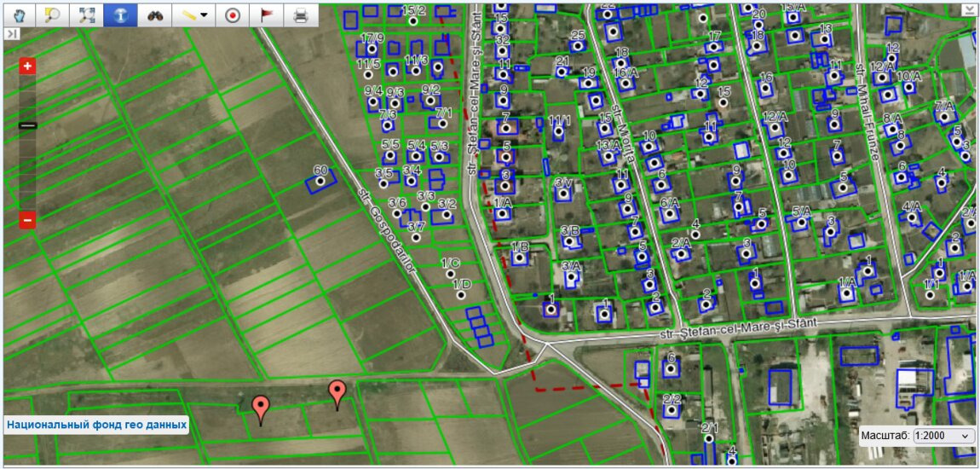The height and width of the screenshot is (469, 980).
Task: Open the 1:2000 scale dropdown
Action: coord(943,436)
